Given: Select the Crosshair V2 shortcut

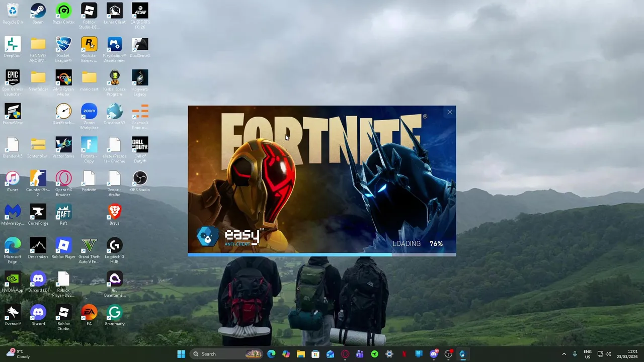Looking at the screenshot, I should [x=115, y=115].
